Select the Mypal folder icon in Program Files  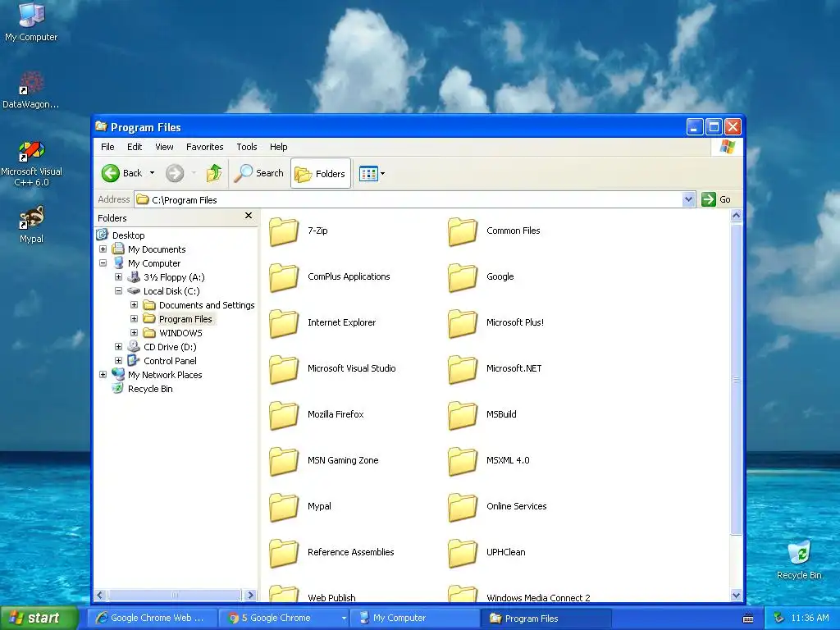[284, 507]
